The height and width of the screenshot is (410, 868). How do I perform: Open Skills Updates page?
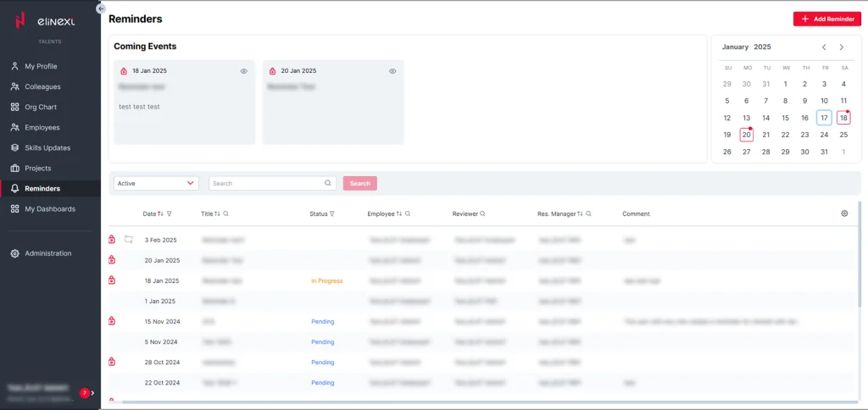[47, 147]
